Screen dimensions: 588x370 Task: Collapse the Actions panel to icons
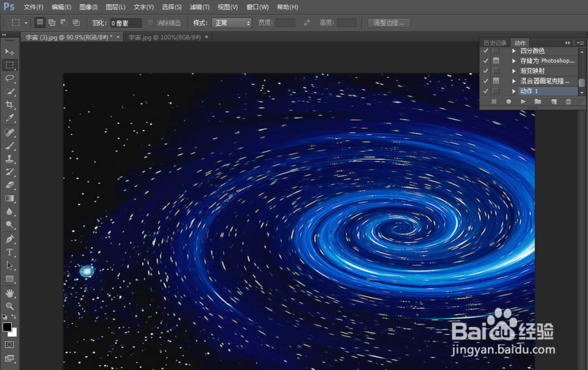coord(568,43)
